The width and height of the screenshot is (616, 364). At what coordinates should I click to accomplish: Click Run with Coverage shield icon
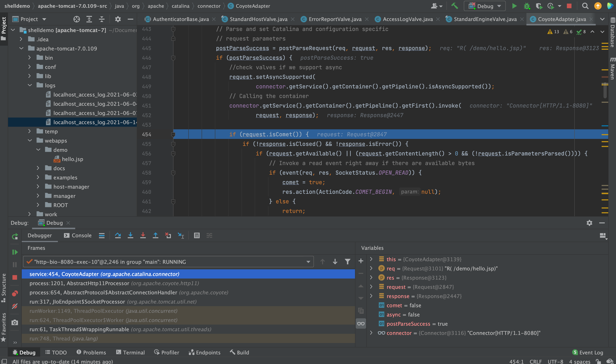tap(539, 6)
